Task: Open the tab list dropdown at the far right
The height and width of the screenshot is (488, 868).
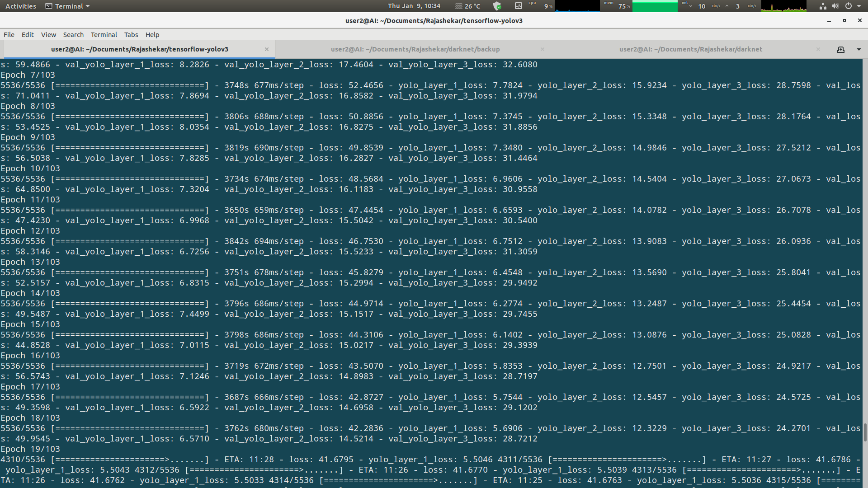Action: click(859, 49)
